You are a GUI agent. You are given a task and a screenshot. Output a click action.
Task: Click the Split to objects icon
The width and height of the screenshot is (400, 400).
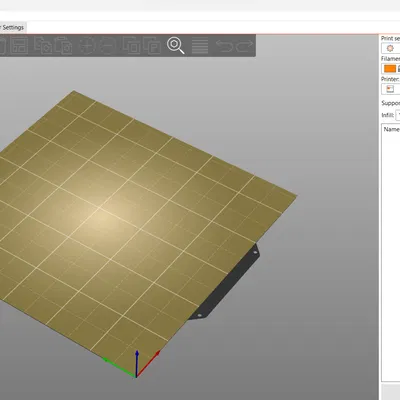click(x=131, y=45)
